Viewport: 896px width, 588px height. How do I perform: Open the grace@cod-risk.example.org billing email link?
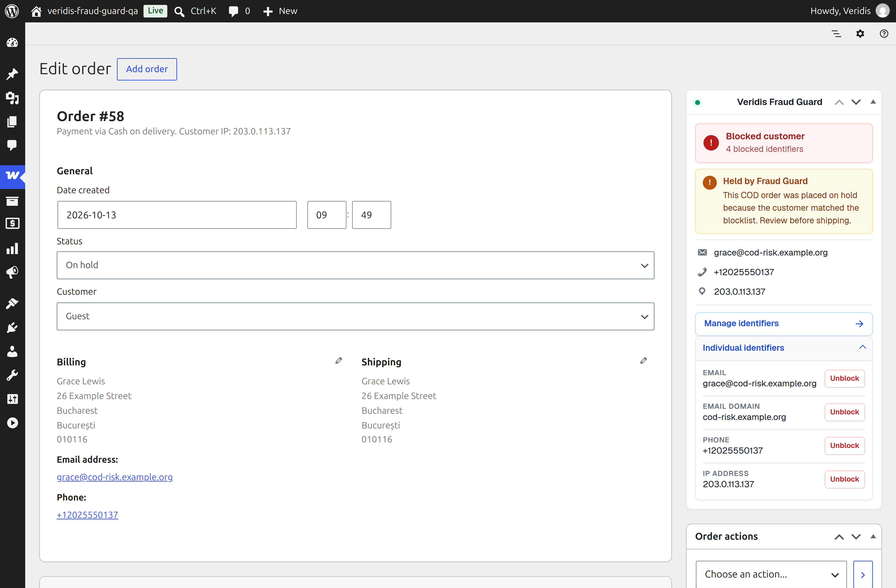click(x=114, y=477)
